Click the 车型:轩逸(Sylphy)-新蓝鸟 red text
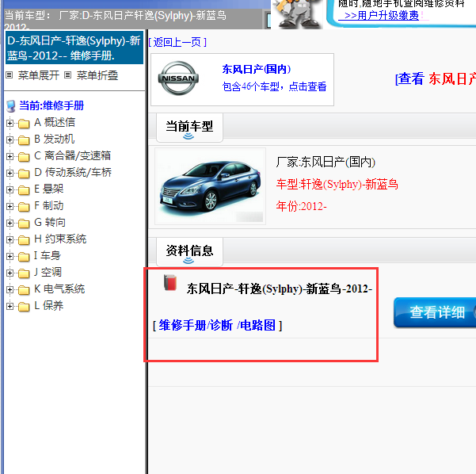This screenshot has width=476, height=474. [x=337, y=185]
